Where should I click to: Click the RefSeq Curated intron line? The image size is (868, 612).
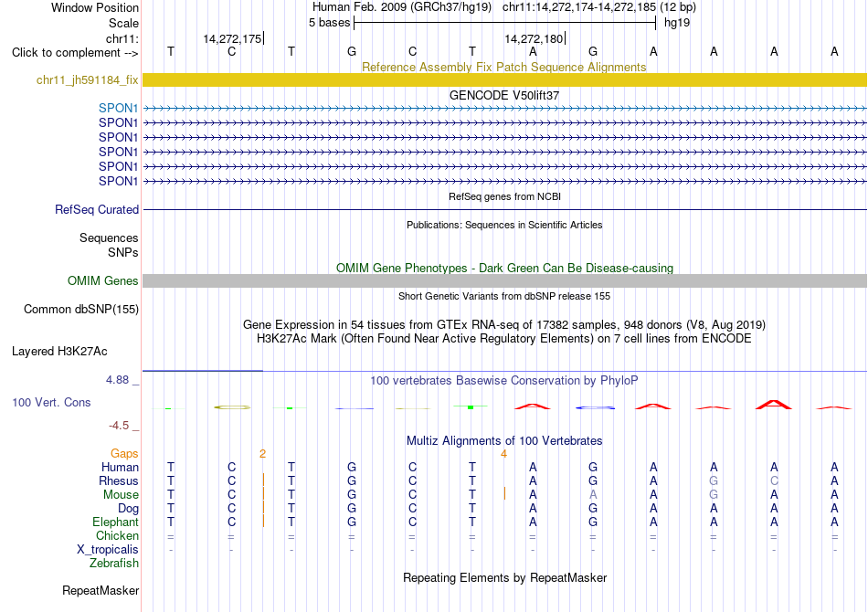(x=504, y=210)
